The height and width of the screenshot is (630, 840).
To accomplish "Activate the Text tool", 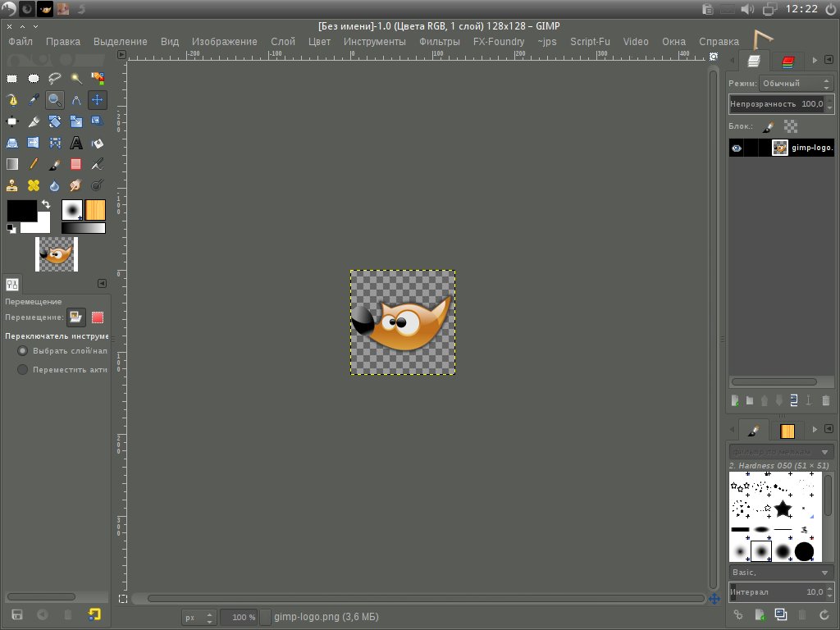I will tap(76, 143).
